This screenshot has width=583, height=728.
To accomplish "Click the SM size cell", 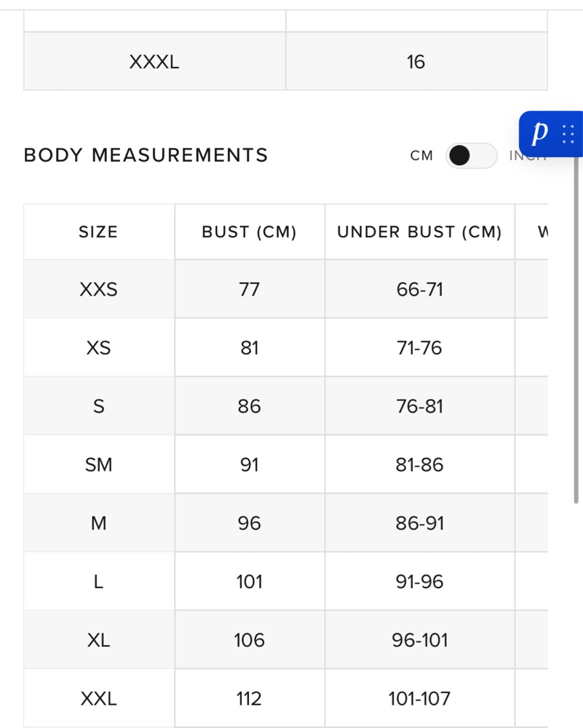I will 98,464.
